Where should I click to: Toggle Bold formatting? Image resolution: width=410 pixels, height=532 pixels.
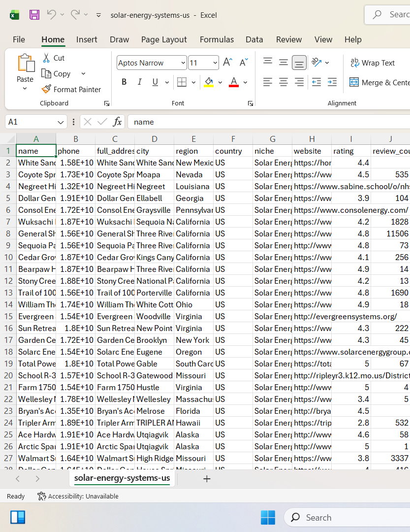[x=124, y=82]
